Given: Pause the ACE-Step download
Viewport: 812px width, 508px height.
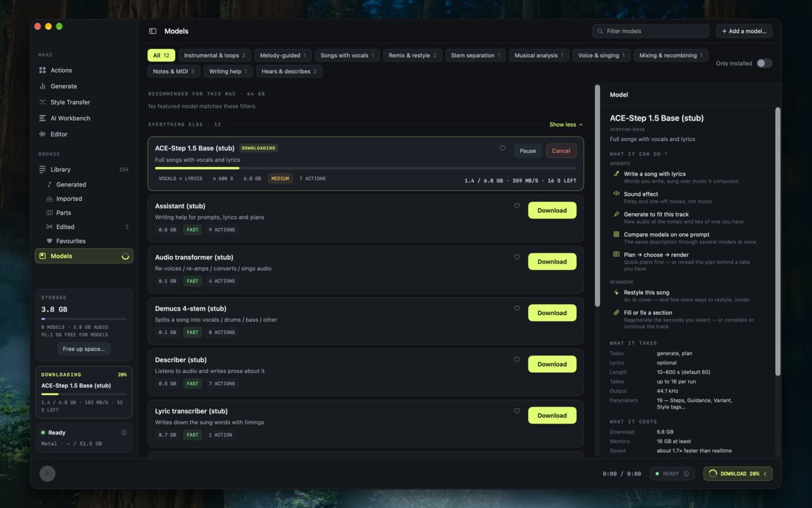Looking at the screenshot, I should tap(528, 151).
